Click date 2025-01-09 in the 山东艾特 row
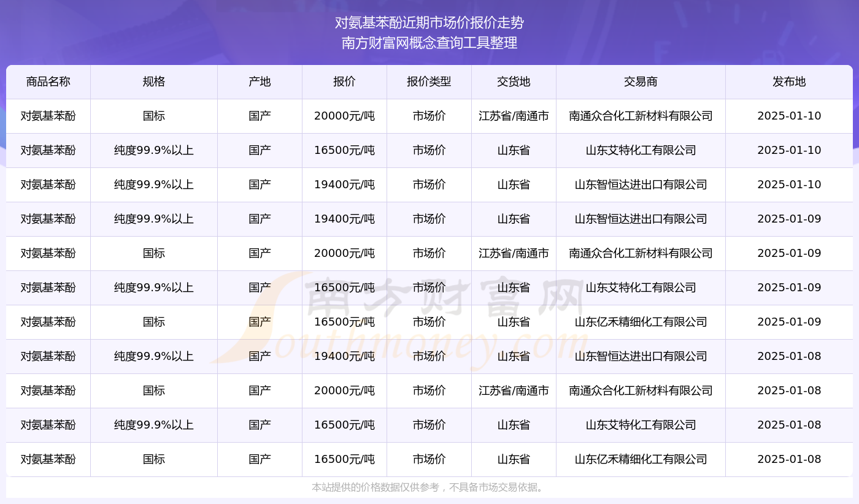This screenshot has height=504, width=859. click(x=789, y=288)
